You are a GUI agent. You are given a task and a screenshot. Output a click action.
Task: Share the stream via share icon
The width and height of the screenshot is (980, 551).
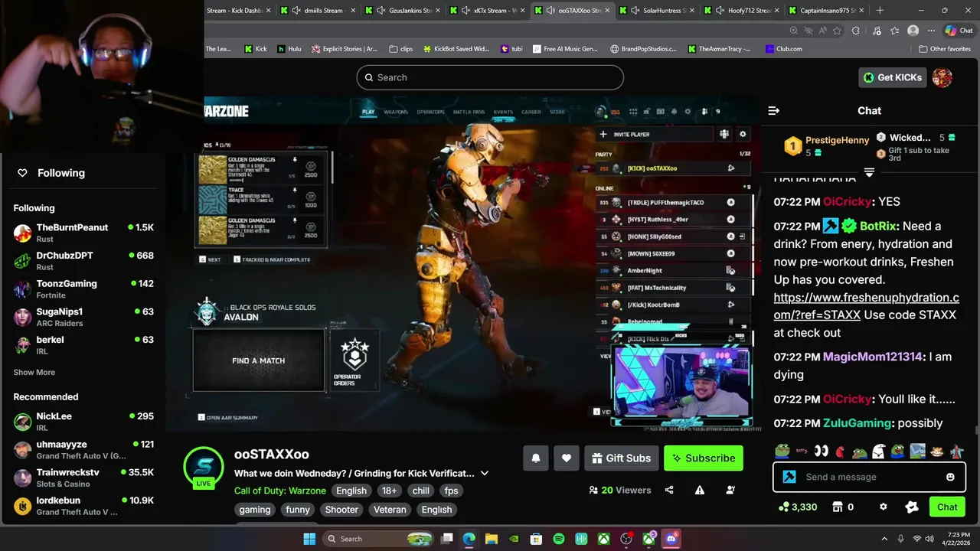pyautogui.click(x=669, y=490)
